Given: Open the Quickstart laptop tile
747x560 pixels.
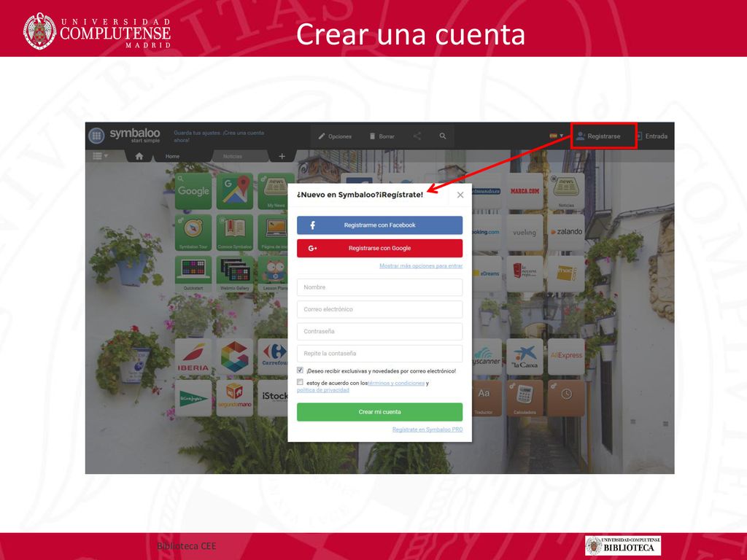Looking at the screenshot, I should (x=193, y=274).
